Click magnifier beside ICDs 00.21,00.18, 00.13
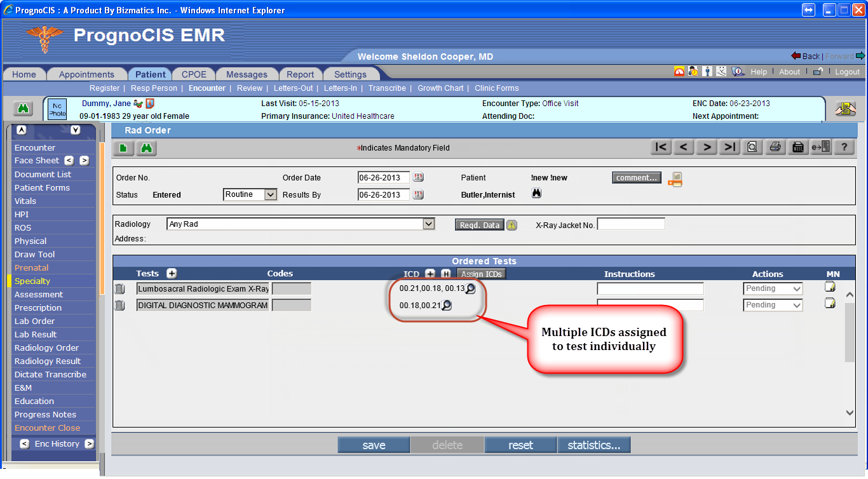This screenshot has width=868, height=479. coord(470,288)
